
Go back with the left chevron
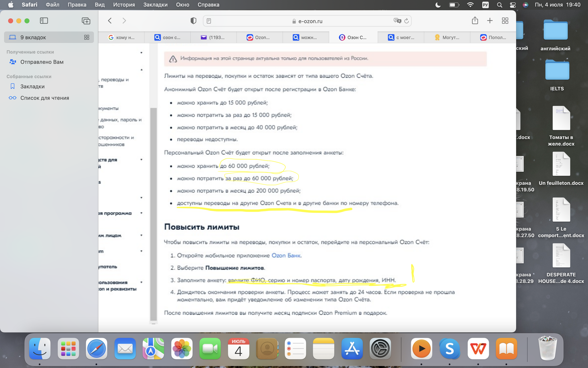click(x=110, y=21)
